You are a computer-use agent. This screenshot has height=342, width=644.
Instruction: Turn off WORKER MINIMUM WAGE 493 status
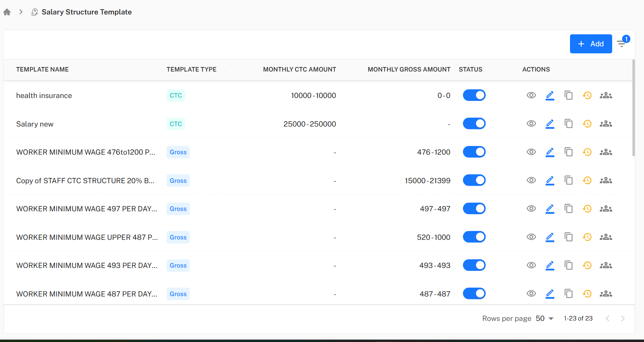[474, 265]
